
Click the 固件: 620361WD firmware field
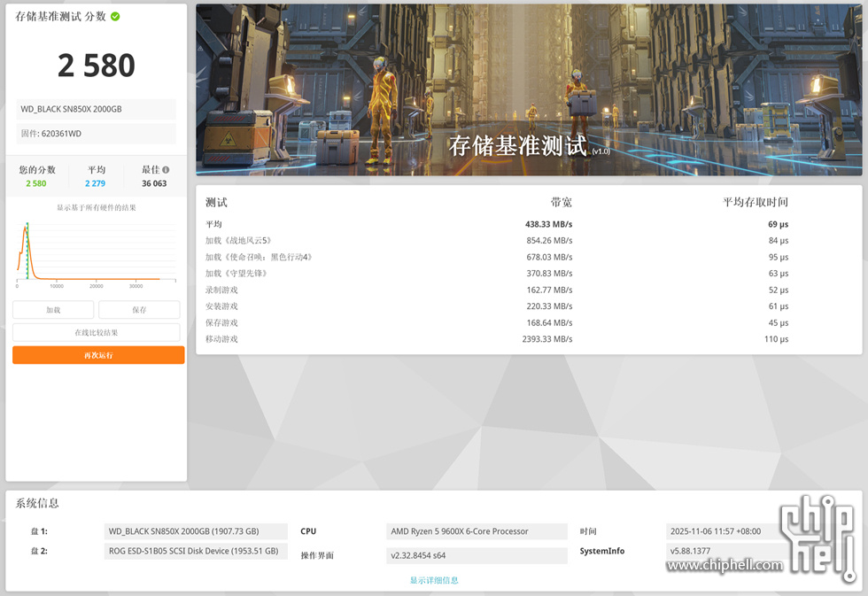tap(96, 134)
